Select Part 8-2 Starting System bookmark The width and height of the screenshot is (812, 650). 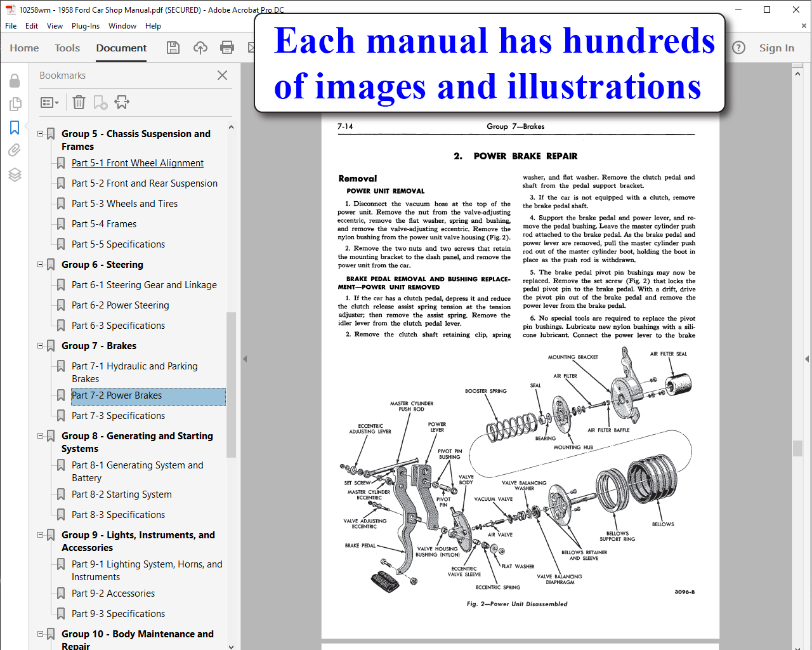(x=122, y=494)
